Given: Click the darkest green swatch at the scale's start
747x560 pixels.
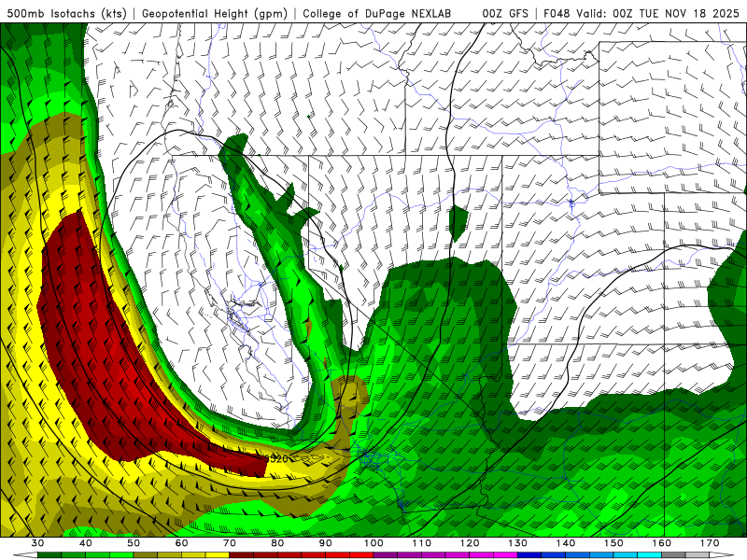Looking at the screenshot, I should [49, 555].
